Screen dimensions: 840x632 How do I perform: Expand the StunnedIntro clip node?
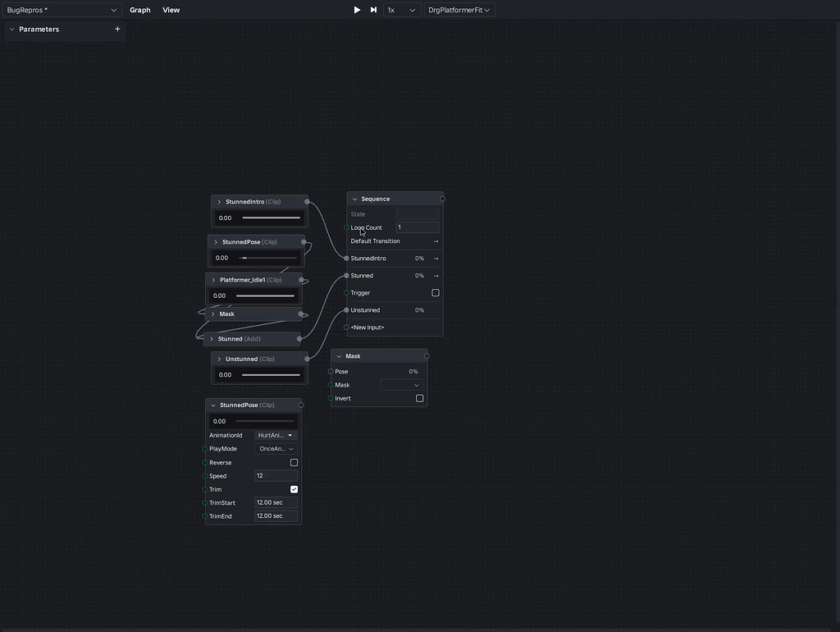click(219, 202)
